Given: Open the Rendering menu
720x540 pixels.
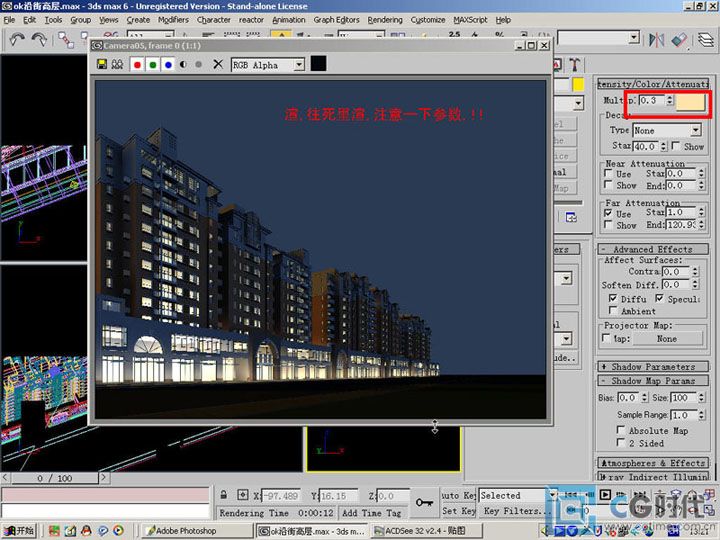Looking at the screenshot, I should coord(385,20).
